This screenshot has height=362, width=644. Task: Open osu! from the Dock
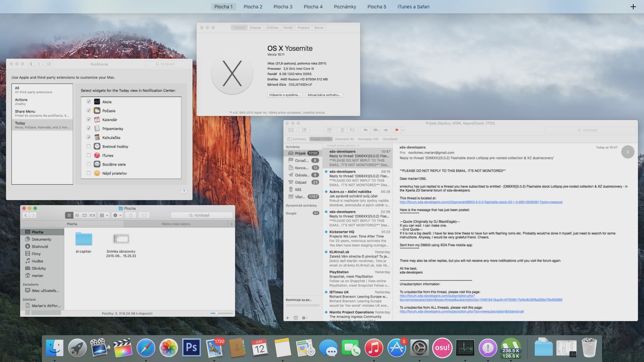442,348
